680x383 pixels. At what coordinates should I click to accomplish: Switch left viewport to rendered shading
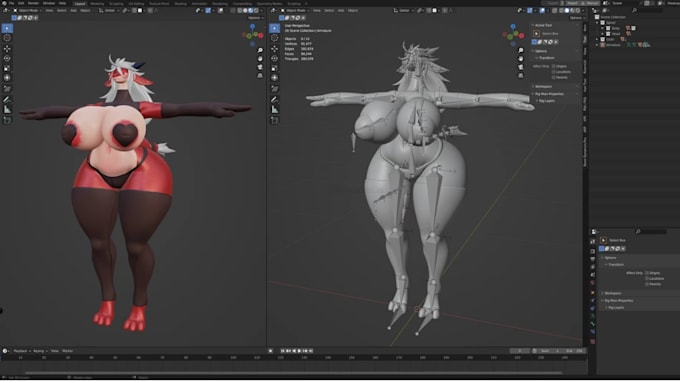(256, 10)
